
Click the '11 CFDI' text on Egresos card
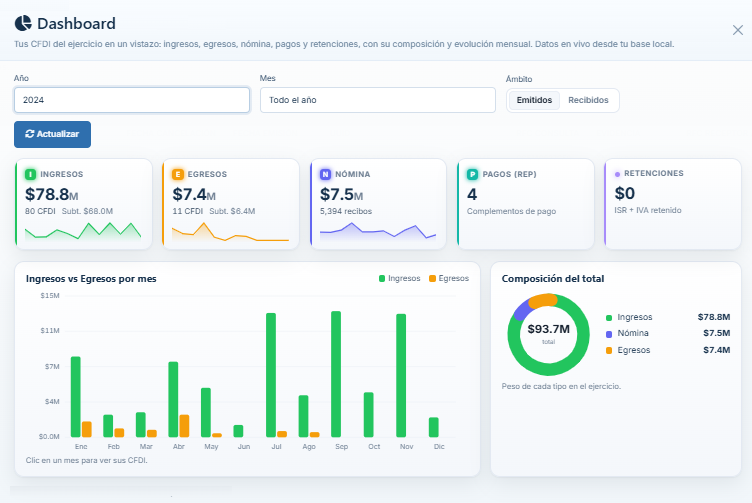tap(188, 211)
